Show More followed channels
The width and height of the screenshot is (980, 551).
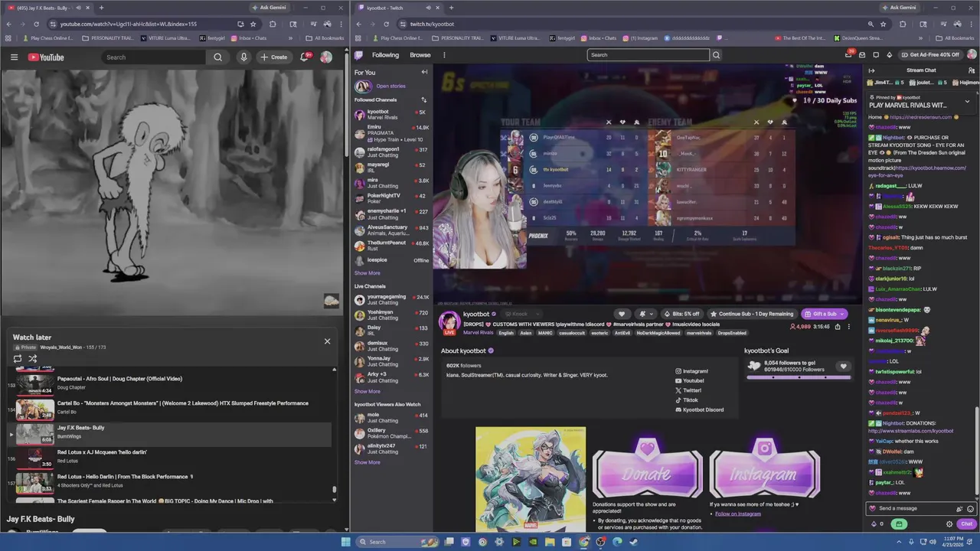(x=367, y=273)
